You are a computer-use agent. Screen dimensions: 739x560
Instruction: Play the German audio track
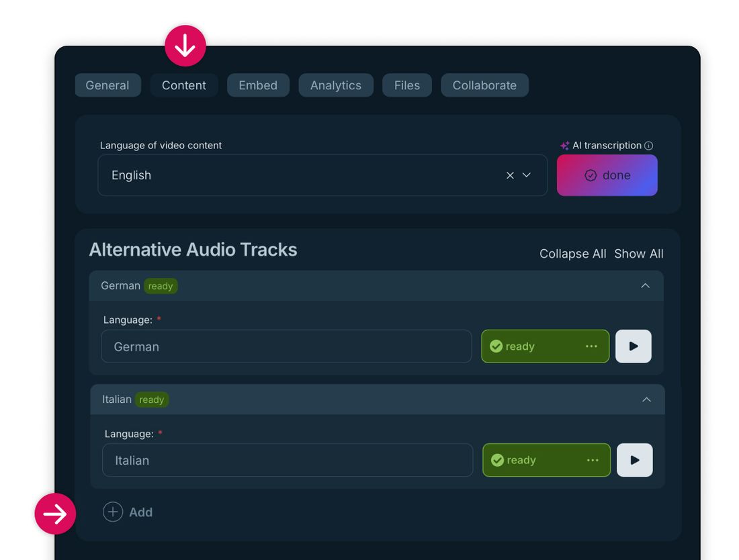tap(634, 346)
